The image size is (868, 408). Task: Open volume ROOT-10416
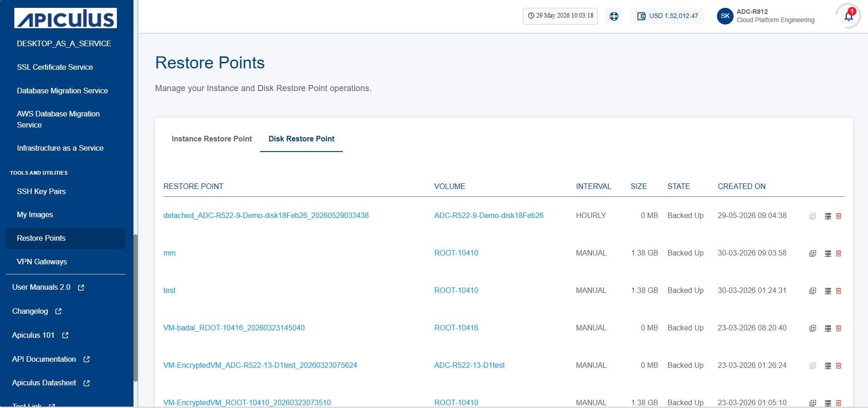(x=456, y=328)
